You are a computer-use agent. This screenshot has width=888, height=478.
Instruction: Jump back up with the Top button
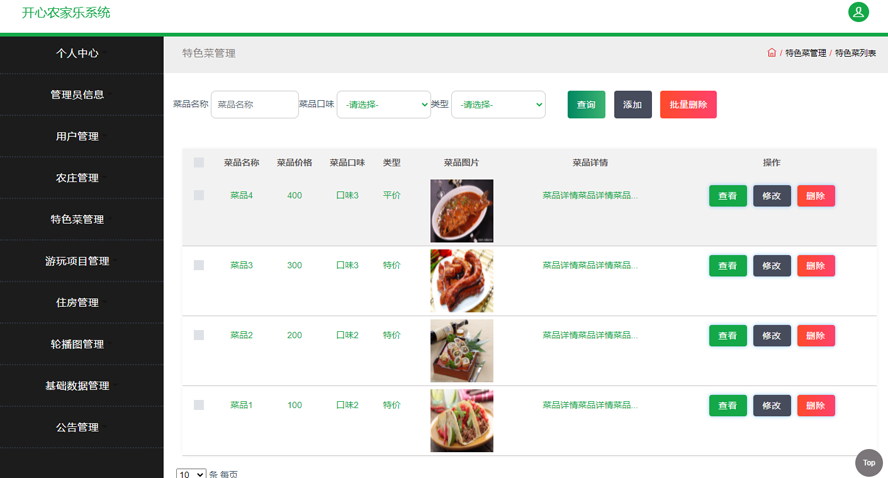[869, 463]
